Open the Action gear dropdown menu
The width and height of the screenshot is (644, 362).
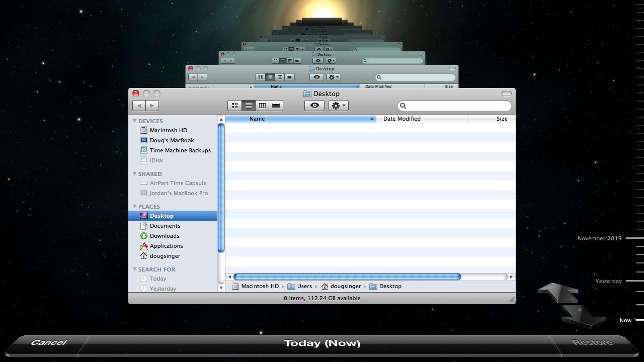coord(339,106)
